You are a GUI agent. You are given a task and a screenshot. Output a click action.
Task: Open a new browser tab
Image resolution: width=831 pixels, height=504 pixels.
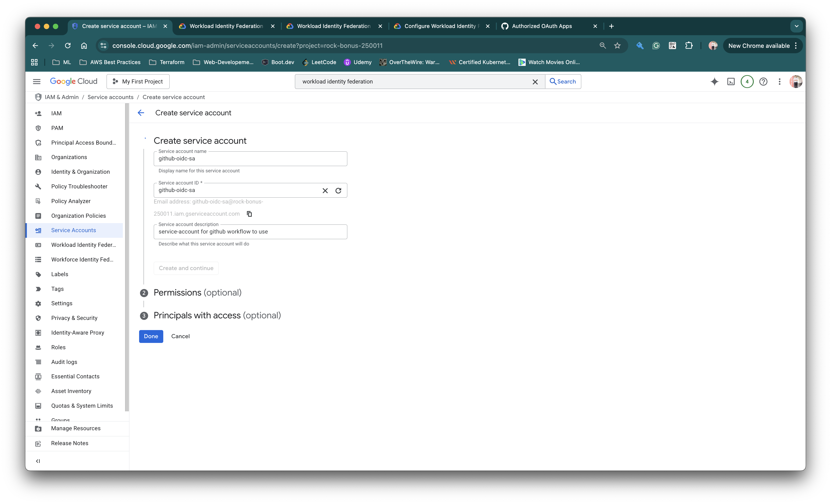pyautogui.click(x=612, y=26)
